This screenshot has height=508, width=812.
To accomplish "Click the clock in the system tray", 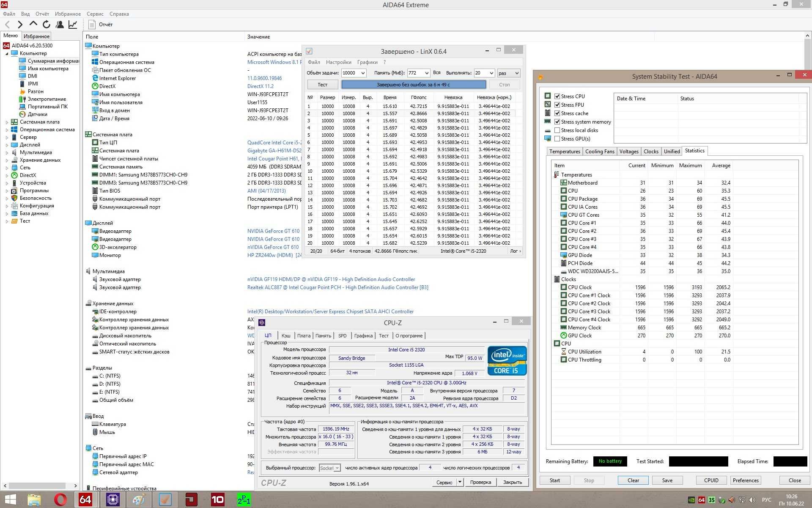I will coord(791,500).
